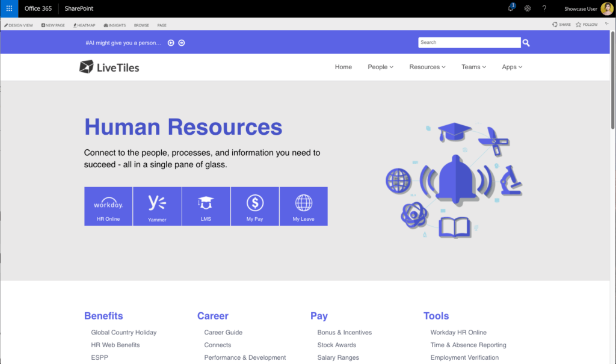Open the Salary Ranges link
Screen dimensions: 616x364
338,358
